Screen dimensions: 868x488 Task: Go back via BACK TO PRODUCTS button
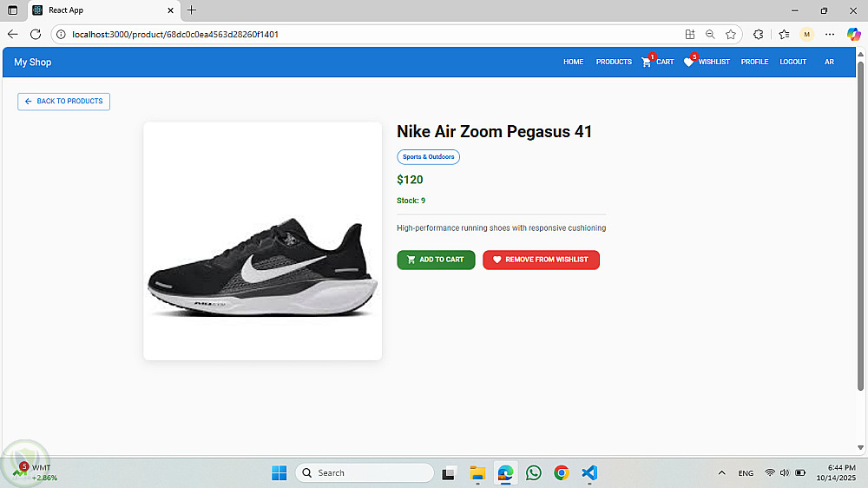63,102
